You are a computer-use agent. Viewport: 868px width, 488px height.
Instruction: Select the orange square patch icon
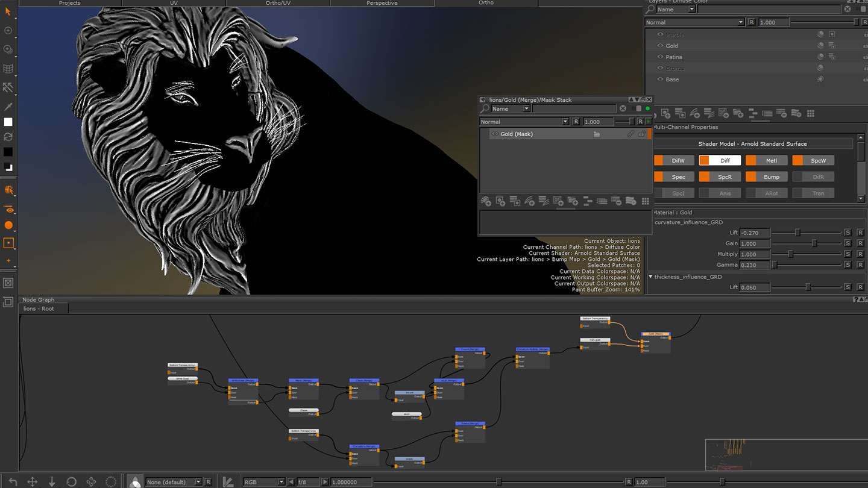[x=8, y=243]
